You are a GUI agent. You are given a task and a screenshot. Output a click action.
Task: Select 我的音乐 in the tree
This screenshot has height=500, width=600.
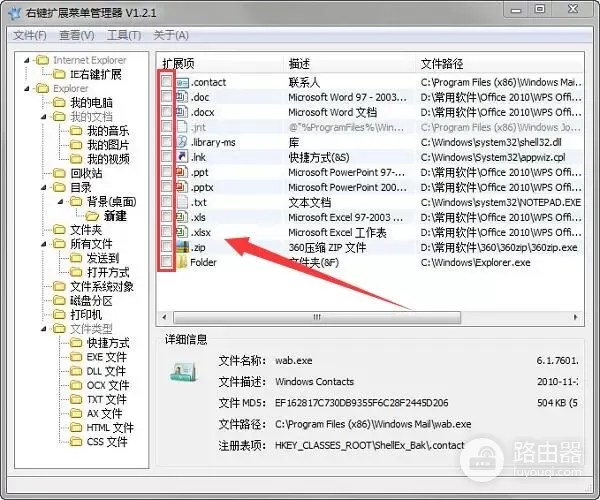(x=108, y=131)
